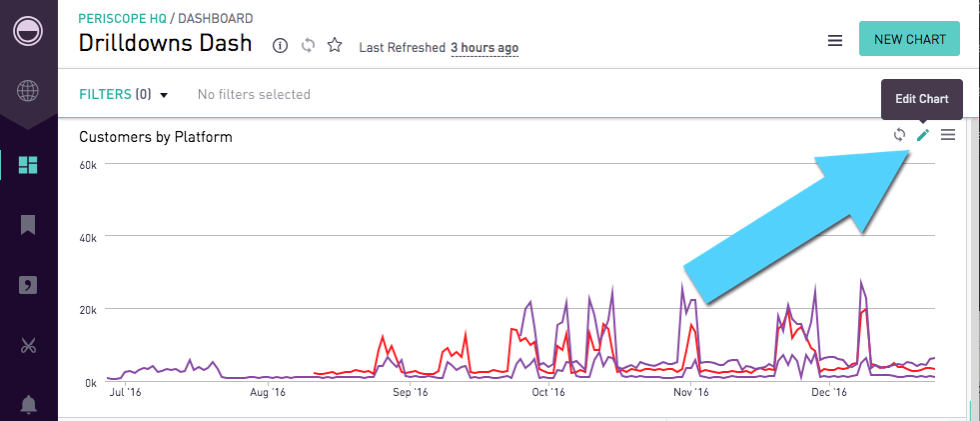This screenshot has height=421, width=980.
Task: Click the dashboard vertical scrollbar
Action: tap(973, 260)
